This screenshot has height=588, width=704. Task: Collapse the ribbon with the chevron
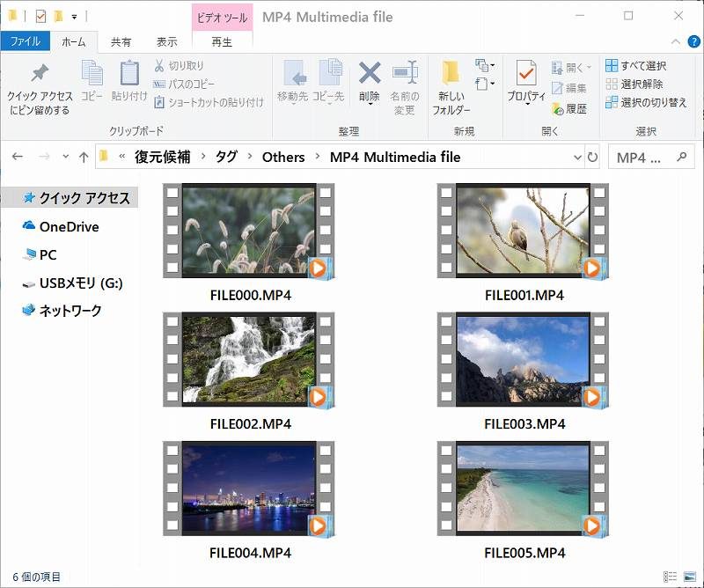tap(676, 41)
